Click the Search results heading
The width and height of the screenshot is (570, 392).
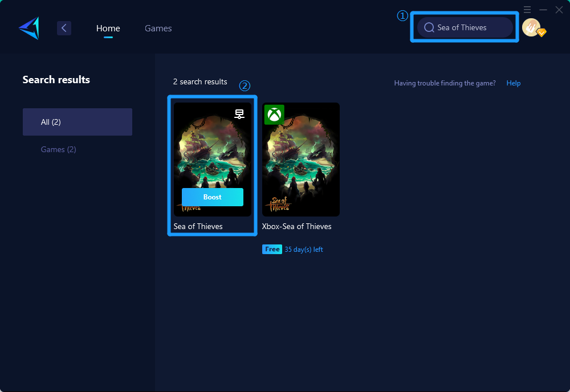tap(56, 80)
